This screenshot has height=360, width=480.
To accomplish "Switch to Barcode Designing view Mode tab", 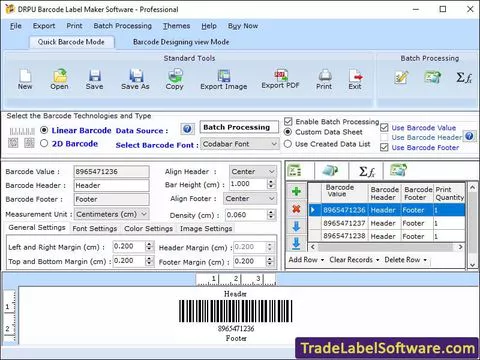I will (181, 42).
